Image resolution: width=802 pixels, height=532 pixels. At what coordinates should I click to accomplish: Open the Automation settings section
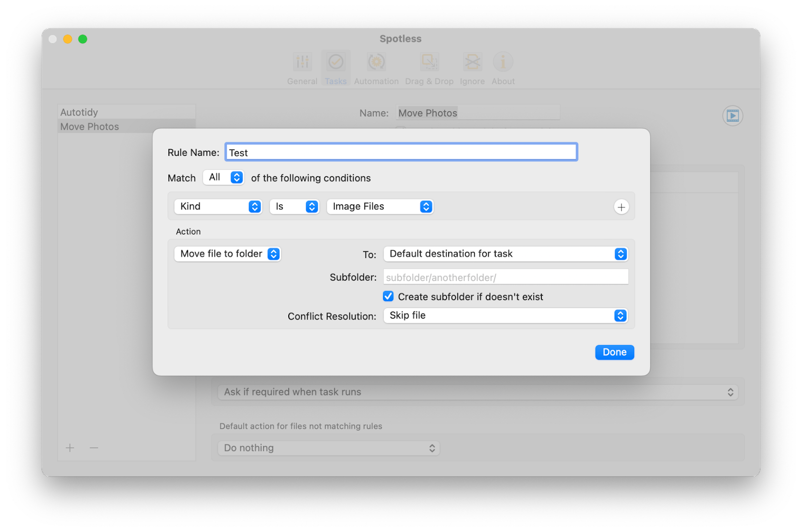coord(376,67)
